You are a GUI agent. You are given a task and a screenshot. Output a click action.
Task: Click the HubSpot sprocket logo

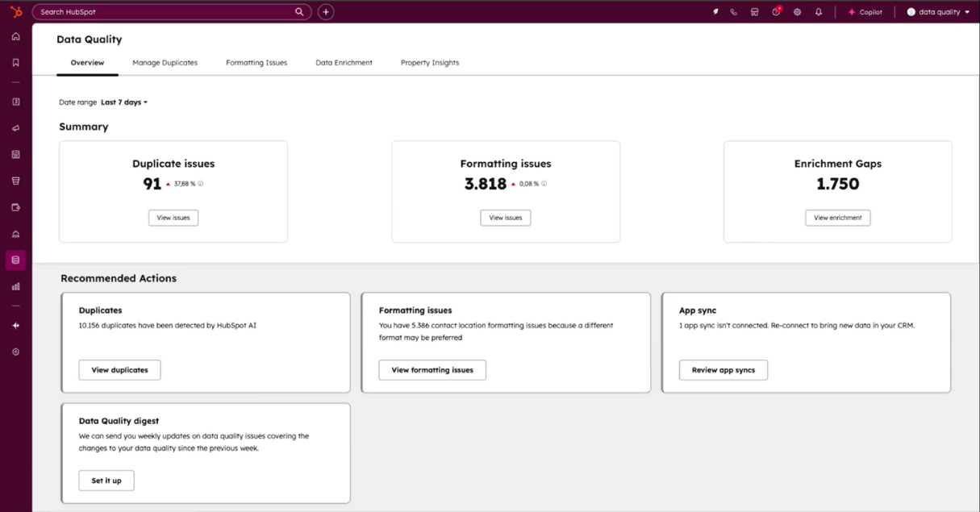[x=15, y=11]
